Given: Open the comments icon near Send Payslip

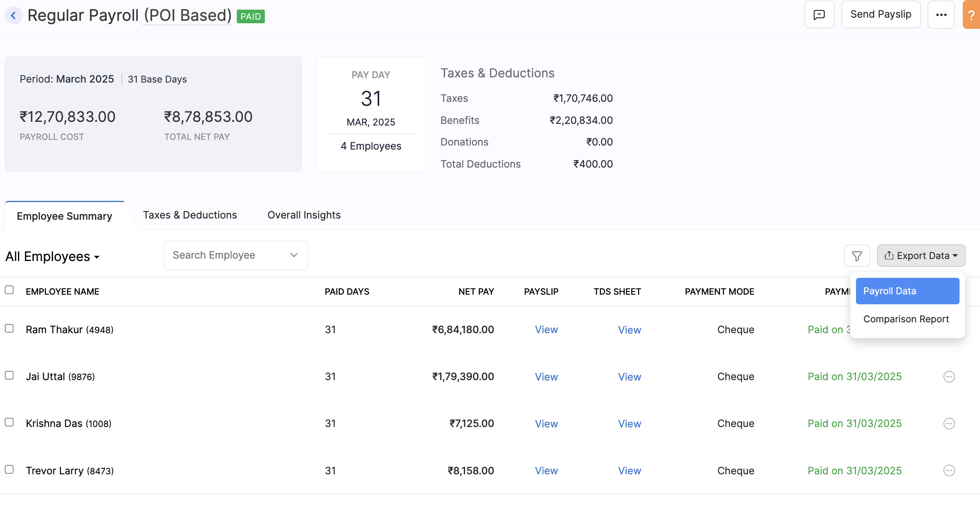Looking at the screenshot, I should 819,14.
